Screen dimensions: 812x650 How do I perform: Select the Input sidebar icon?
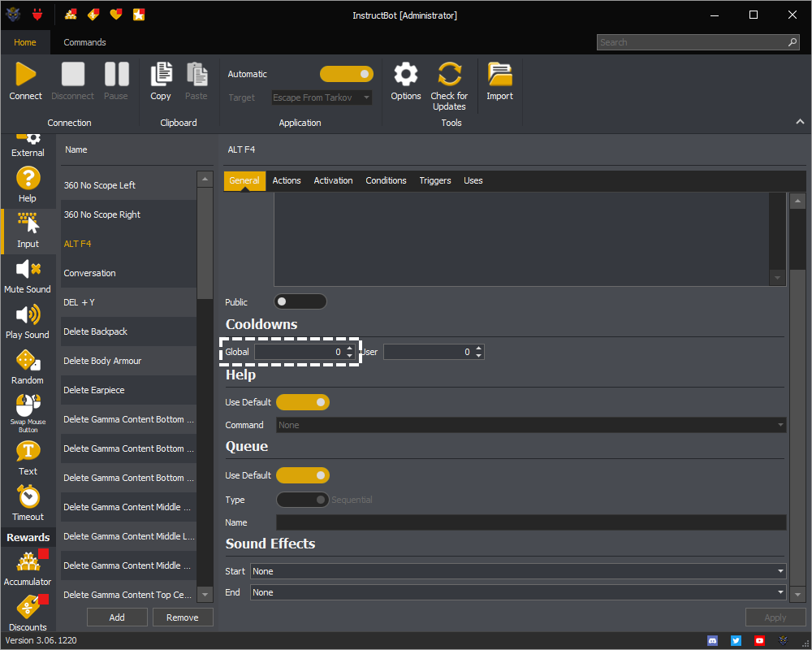point(28,223)
